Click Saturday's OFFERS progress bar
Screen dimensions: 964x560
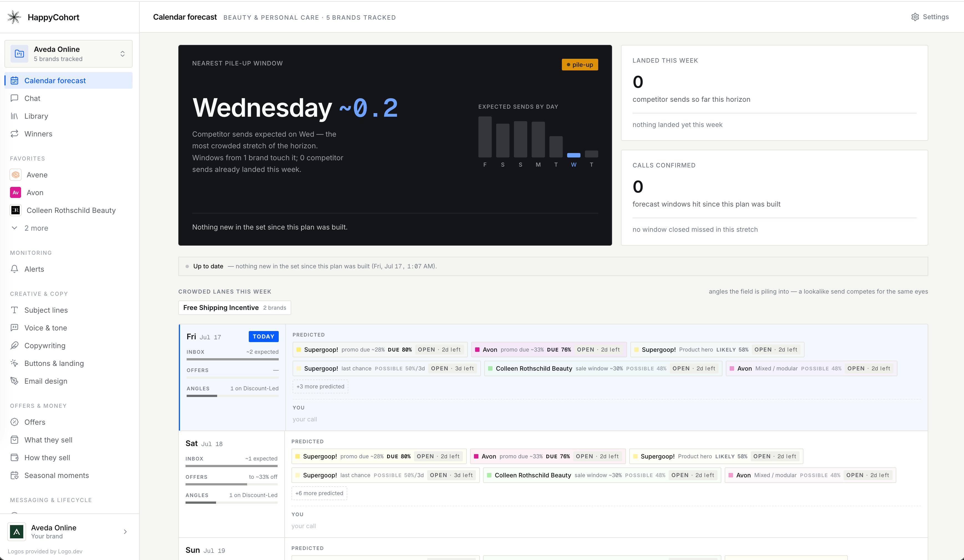232,484
